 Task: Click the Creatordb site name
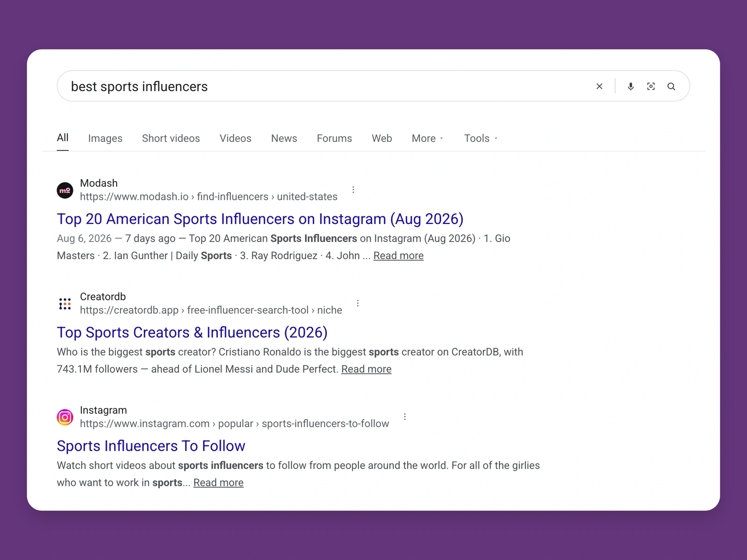[x=103, y=296]
